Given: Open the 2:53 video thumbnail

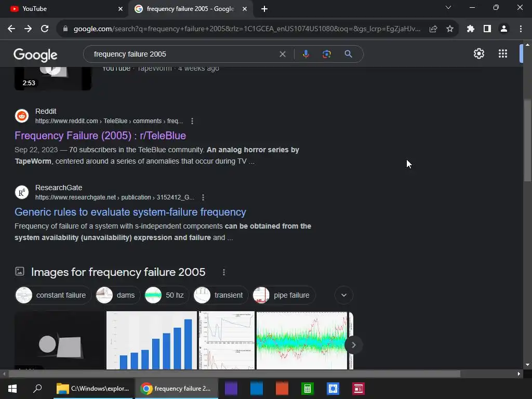Looking at the screenshot, I should (53, 78).
